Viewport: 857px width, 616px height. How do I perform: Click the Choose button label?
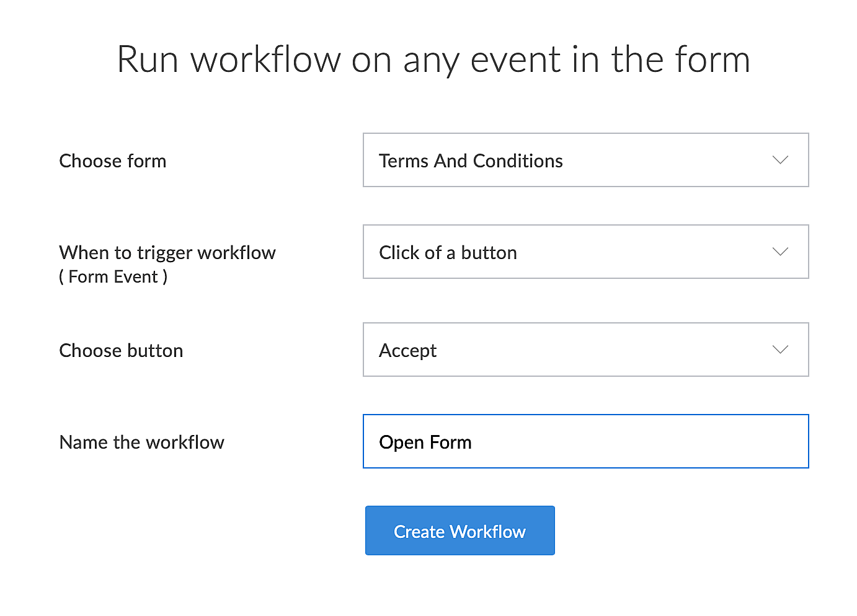121,351
